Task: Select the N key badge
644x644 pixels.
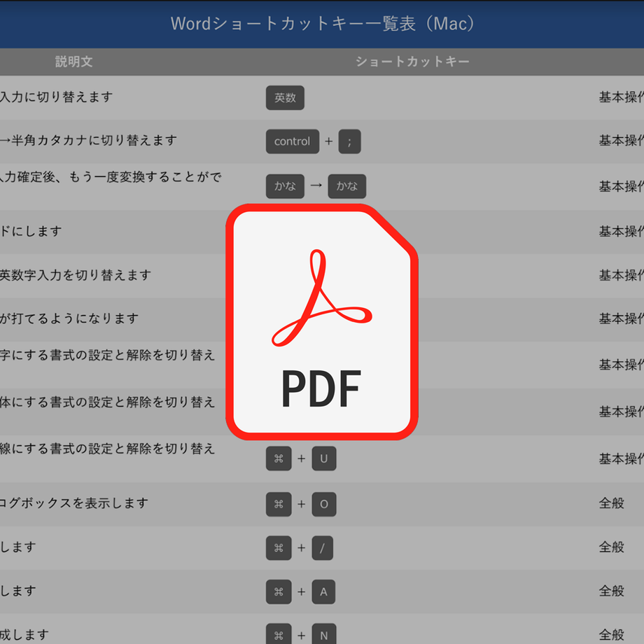Action: coord(324,635)
